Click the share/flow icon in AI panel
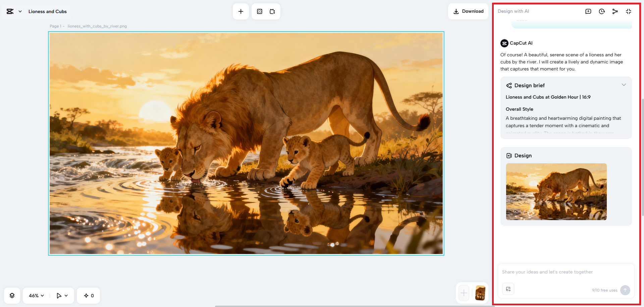644x307 pixels. pos(615,11)
